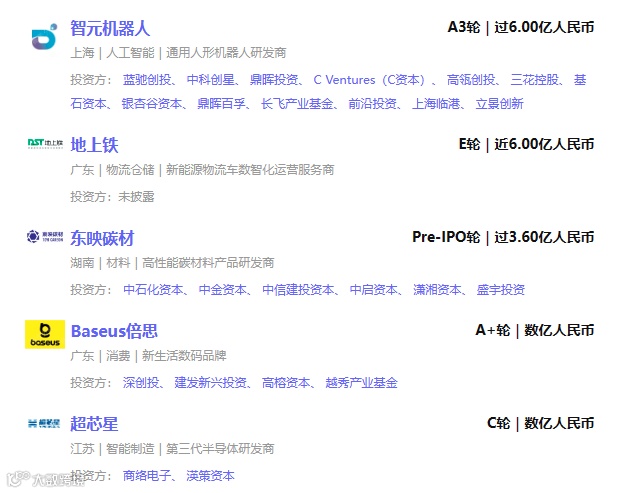Click the description 新能源物流车数智化运营服务商
The image size is (638, 493).
click(250, 170)
